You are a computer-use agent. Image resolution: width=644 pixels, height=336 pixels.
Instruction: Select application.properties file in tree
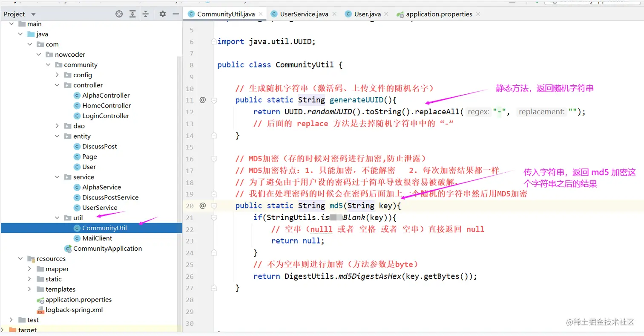(x=75, y=300)
